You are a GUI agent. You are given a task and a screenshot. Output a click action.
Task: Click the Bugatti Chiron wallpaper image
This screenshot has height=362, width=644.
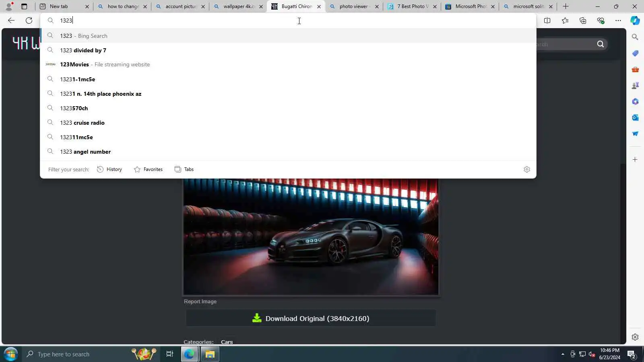point(311,237)
